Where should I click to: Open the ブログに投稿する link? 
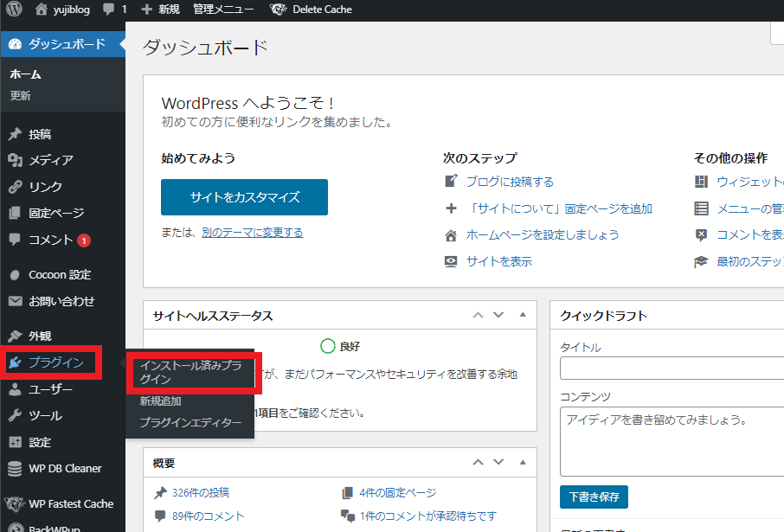pyautogui.click(x=510, y=182)
